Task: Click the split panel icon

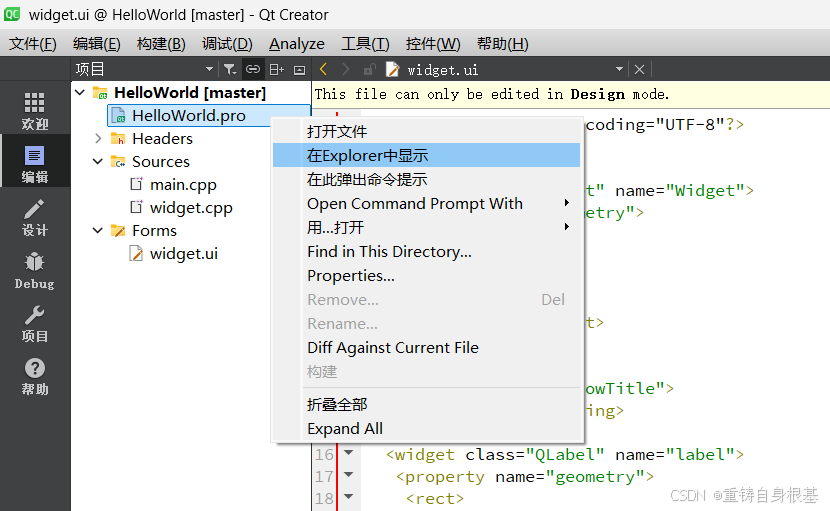Action: pos(276,69)
